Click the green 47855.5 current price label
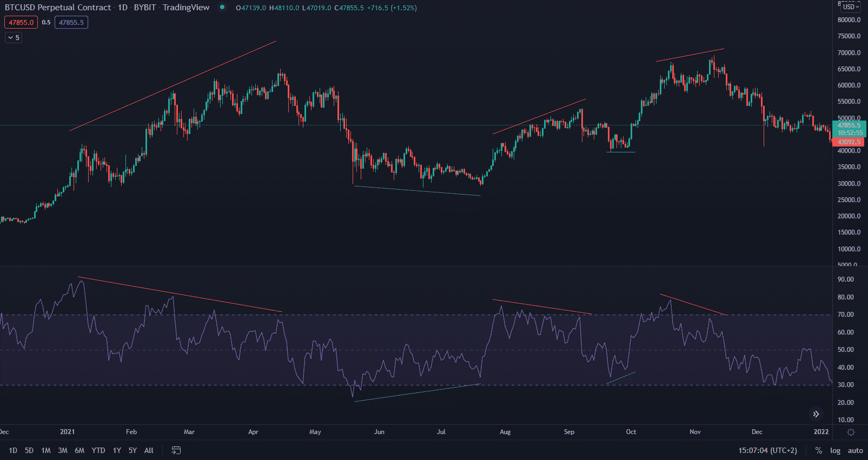The image size is (868, 460). (849, 125)
